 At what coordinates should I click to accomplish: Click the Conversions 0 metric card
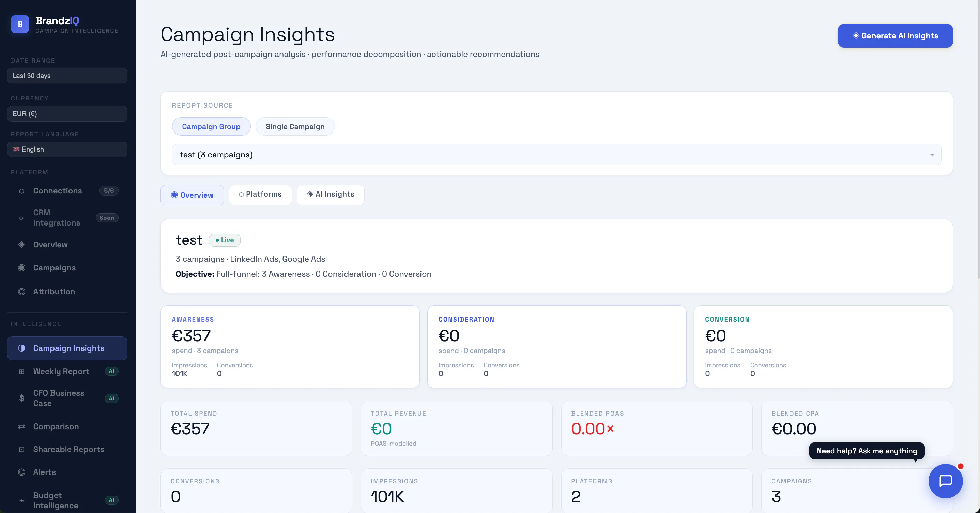click(x=256, y=491)
